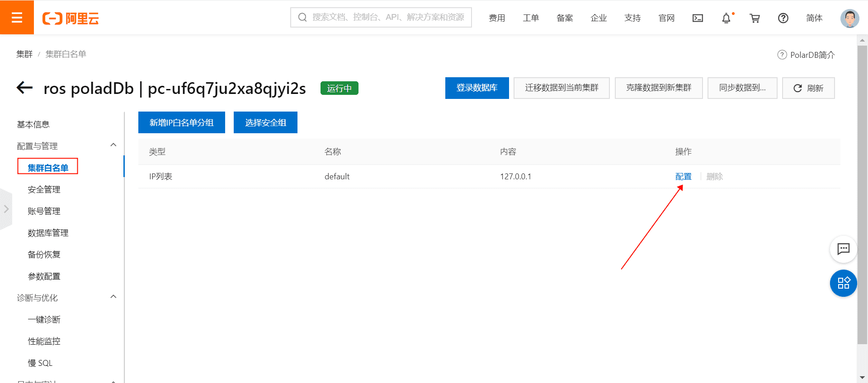
Task: Open 安全管理 in sidebar
Action: pos(44,189)
